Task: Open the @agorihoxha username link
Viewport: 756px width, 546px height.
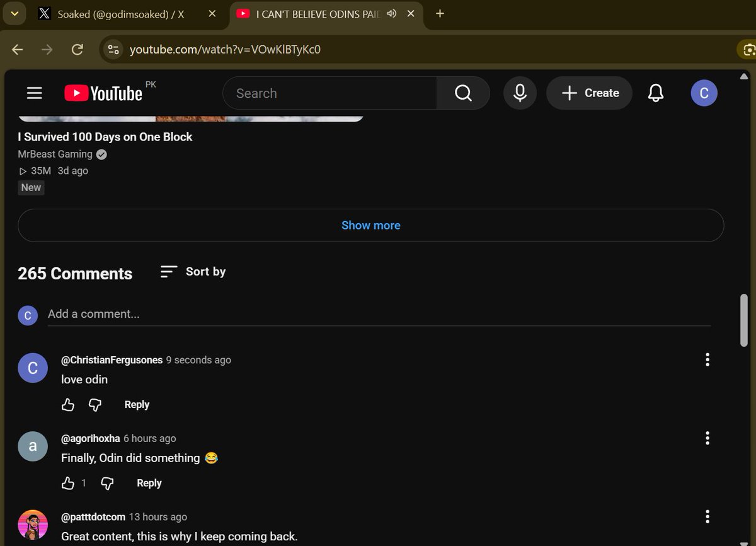Action: [90, 438]
